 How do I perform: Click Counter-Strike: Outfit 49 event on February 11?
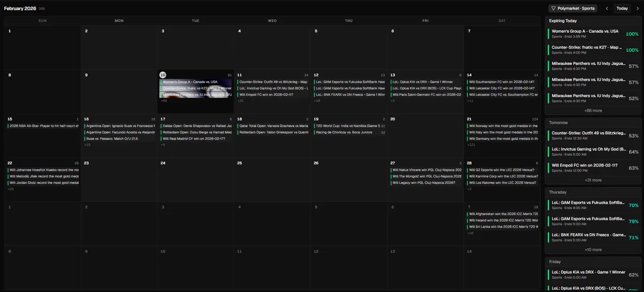point(273,82)
